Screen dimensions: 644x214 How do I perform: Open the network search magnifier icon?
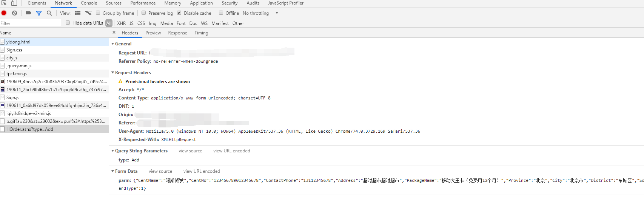pyautogui.click(x=49, y=13)
